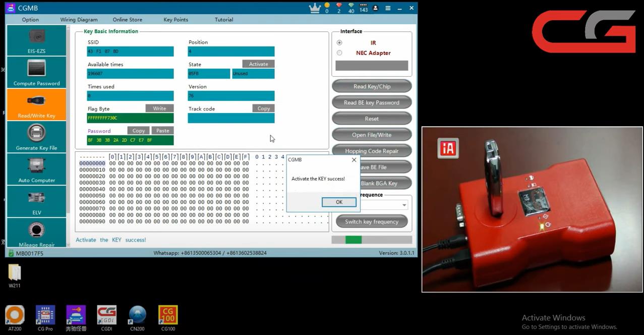Open the W211 desktop folder
This screenshot has height=335, width=644.
(x=15, y=276)
